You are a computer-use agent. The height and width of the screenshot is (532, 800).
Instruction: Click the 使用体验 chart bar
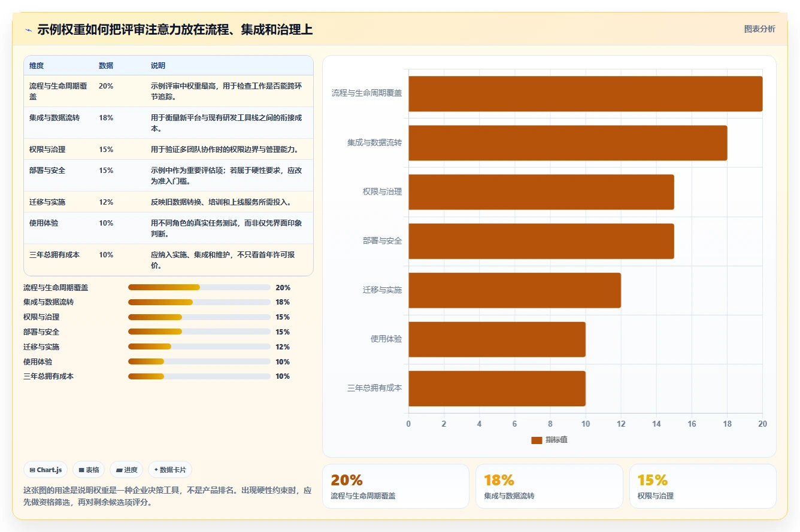click(497, 339)
